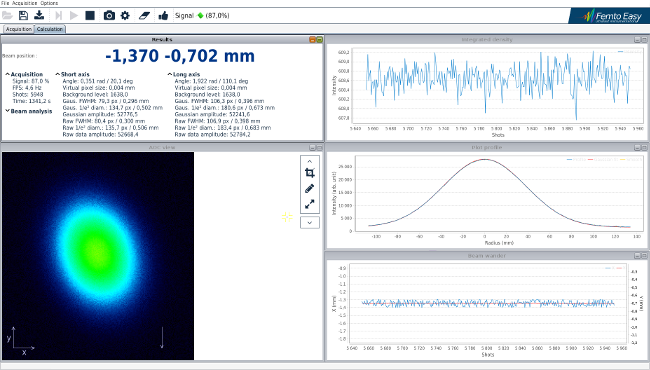The image size is (650, 370).
Task: Collapse the Short axis section
Action: click(58, 74)
